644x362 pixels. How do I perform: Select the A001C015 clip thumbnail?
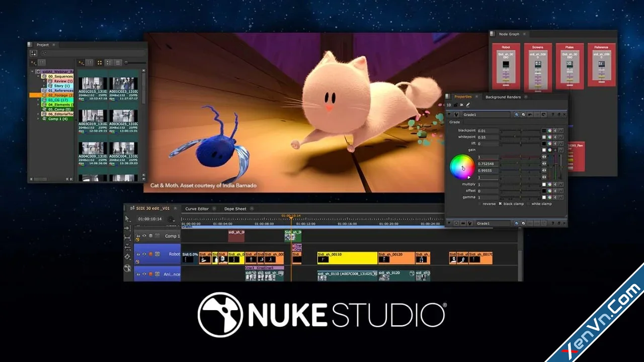(x=93, y=83)
